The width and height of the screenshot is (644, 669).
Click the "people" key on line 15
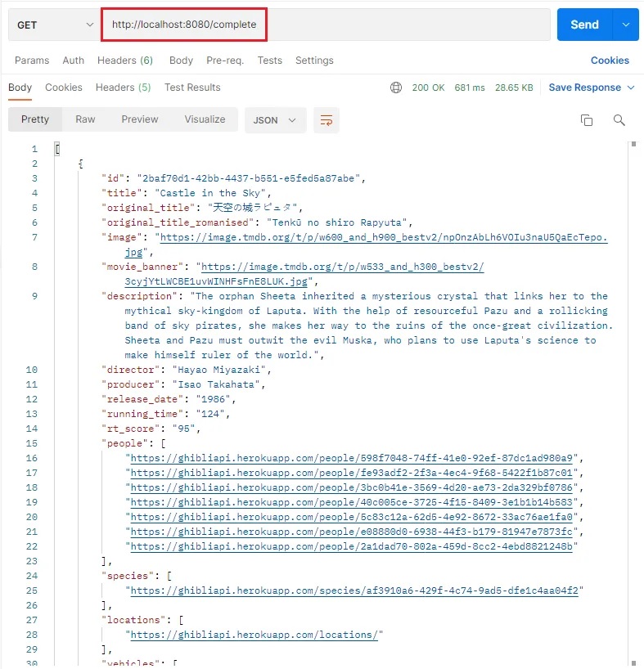pos(124,443)
